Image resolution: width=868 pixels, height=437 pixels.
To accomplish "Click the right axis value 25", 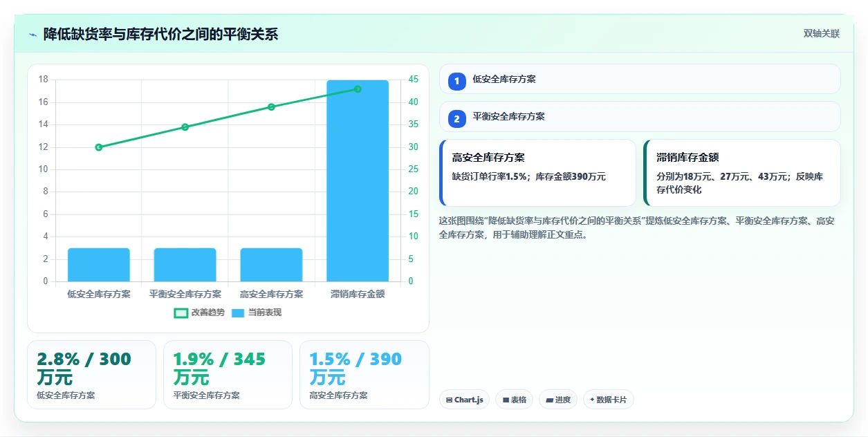I will [413, 169].
